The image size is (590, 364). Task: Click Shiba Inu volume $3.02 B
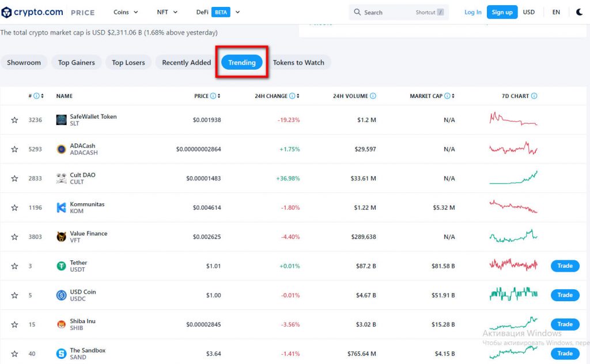click(366, 324)
